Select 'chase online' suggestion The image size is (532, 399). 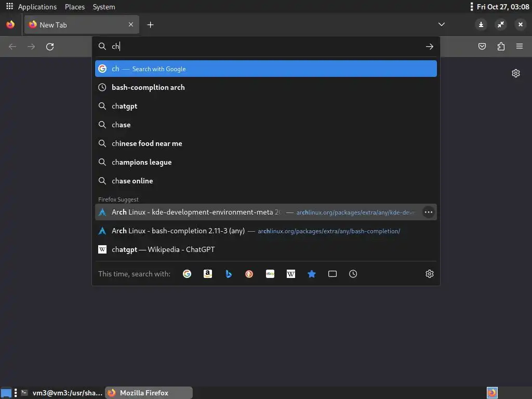pos(265,180)
